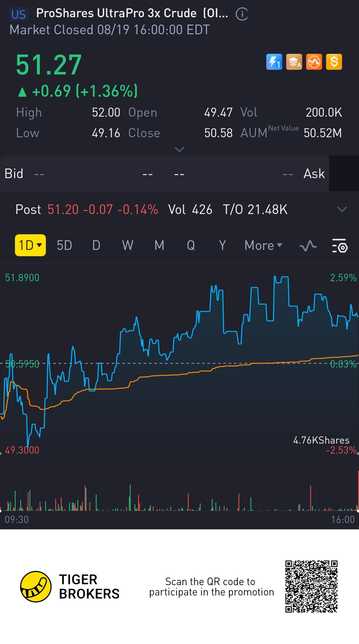This screenshot has width=359, height=644.
Task: Open the chart indicator waveform icon
Action: (308, 246)
